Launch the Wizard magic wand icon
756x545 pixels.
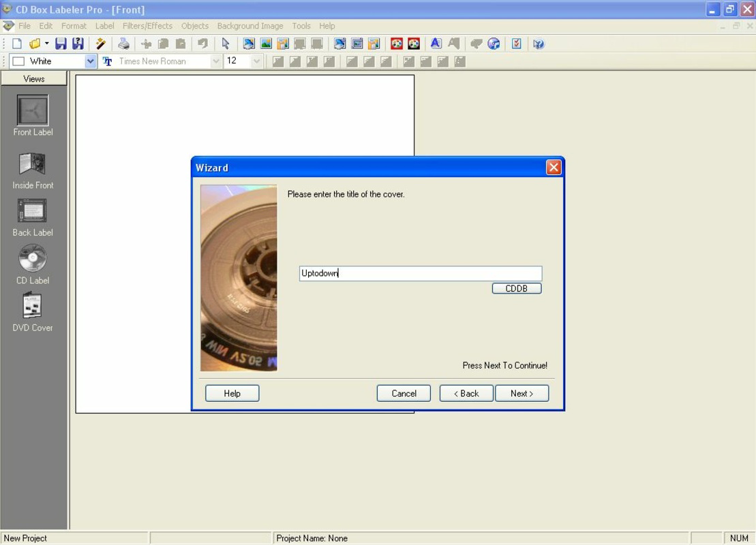point(100,44)
